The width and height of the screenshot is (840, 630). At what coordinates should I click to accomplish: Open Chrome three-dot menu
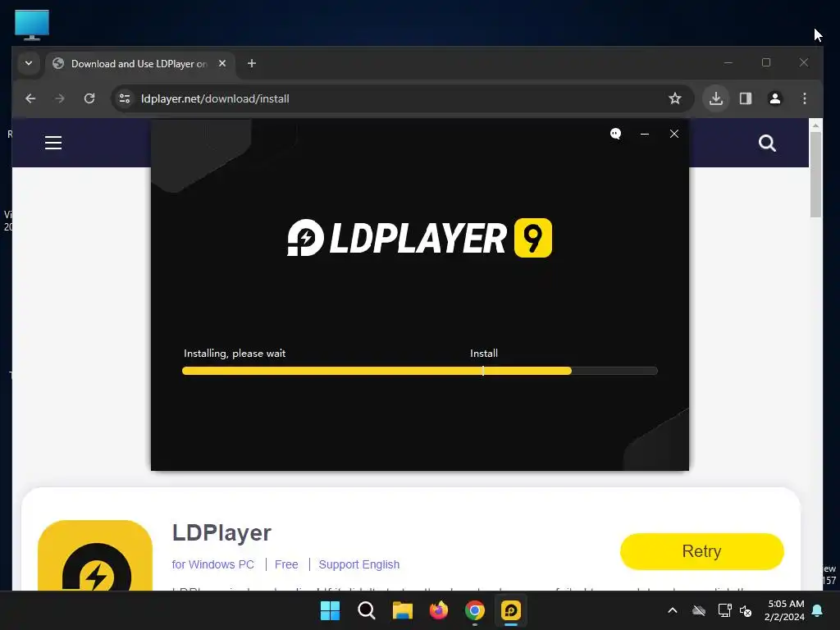pyautogui.click(x=805, y=98)
